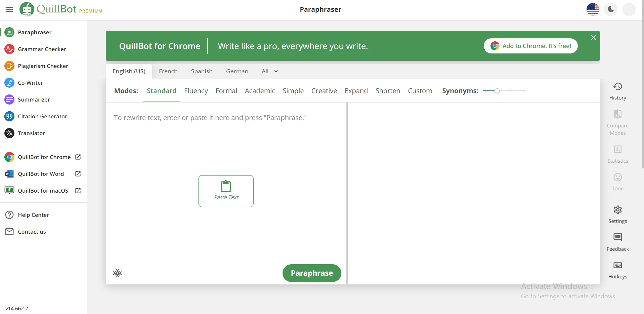Open the Hotkeys keyboard panel
The image size is (644, 314).
click(618, 270)
